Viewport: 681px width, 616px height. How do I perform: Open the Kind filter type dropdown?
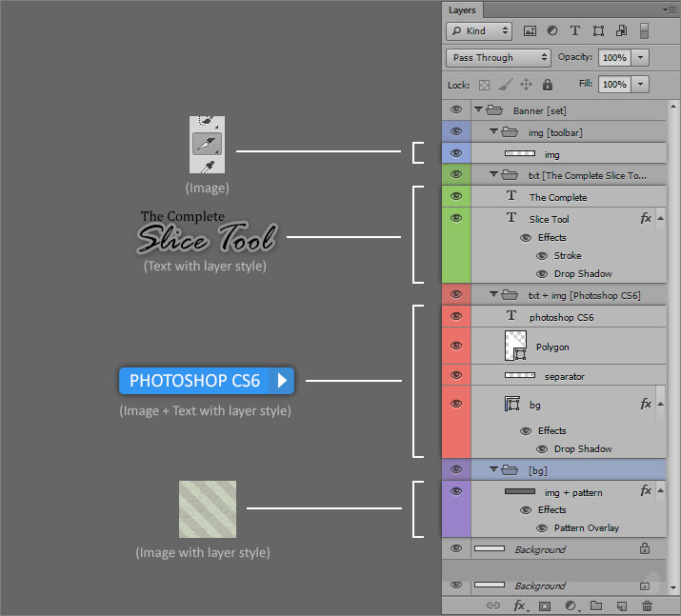point(479,30)
